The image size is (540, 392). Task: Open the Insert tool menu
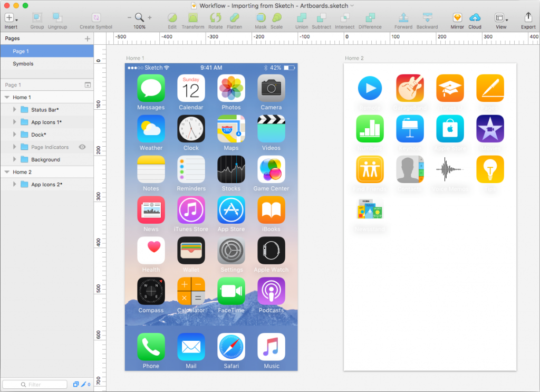pyautogui.click(x=11, y=17)
